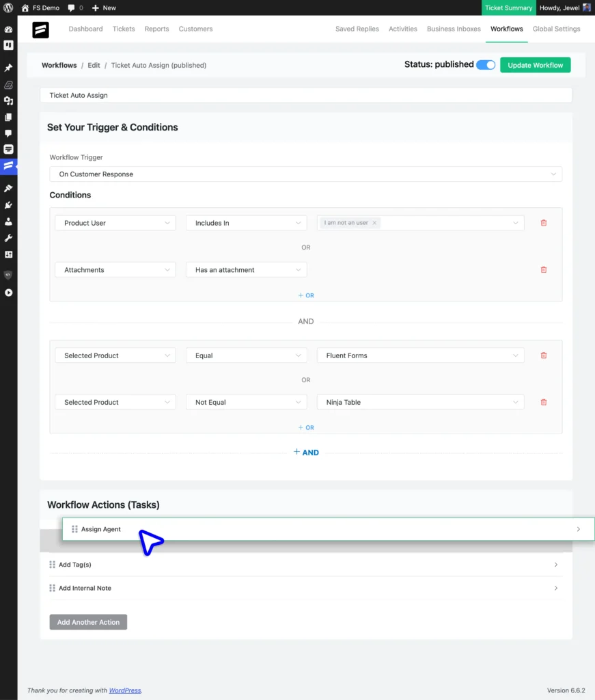Viewport: 595px width, 700px height.
Task: Add OR condition under Attachments row
Action: [306, 295]
